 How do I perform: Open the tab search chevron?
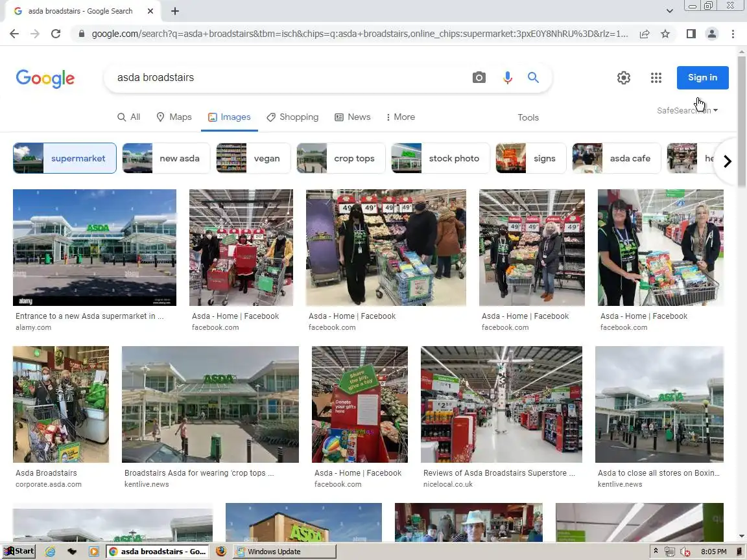coord(669,11)
